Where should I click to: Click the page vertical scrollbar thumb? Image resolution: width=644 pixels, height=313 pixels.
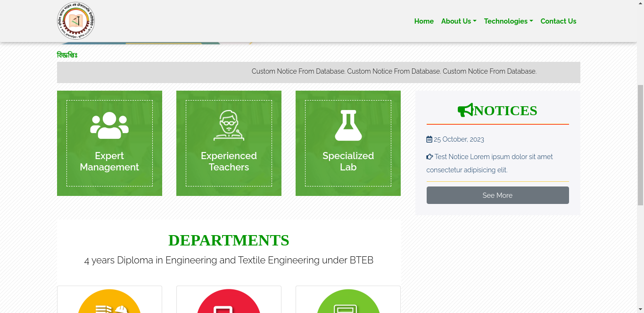[x=640, y=145]
